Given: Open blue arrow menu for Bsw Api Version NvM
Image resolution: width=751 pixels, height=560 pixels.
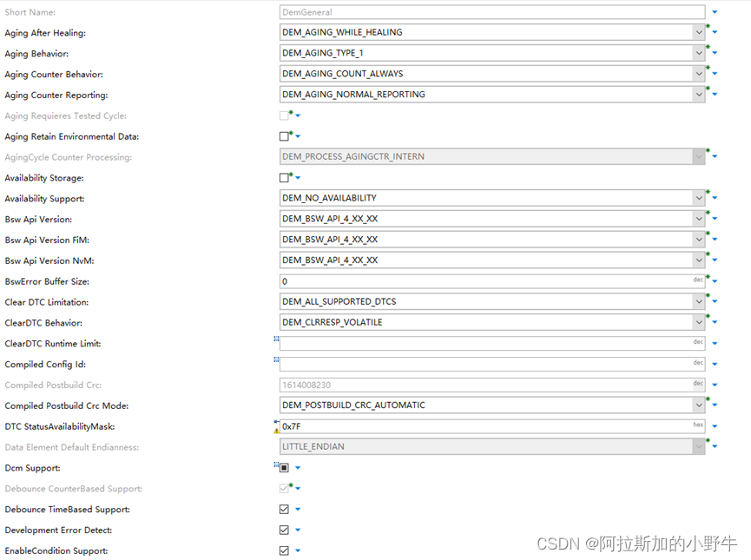Looking at the screenshot, I should tap(715, 260).
